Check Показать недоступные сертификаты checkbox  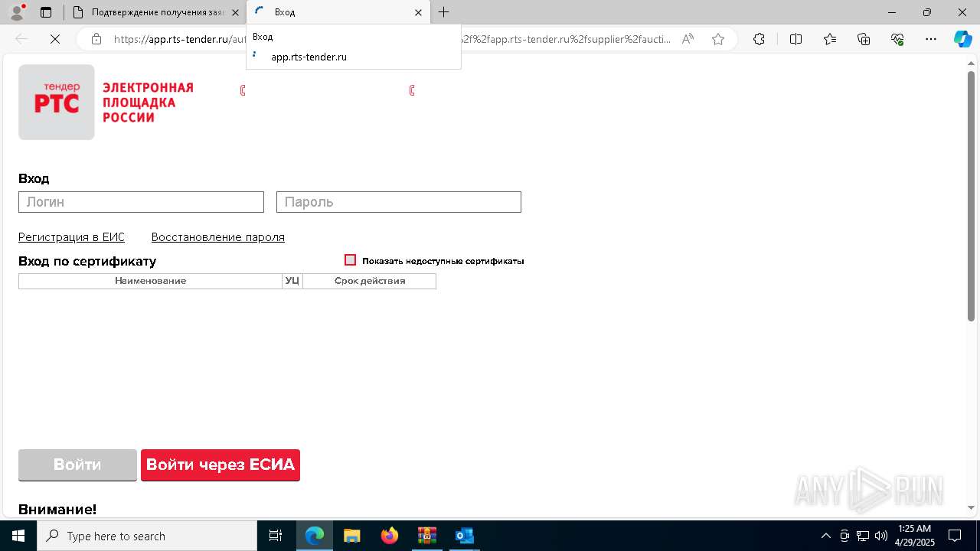(x=351, y=260)
